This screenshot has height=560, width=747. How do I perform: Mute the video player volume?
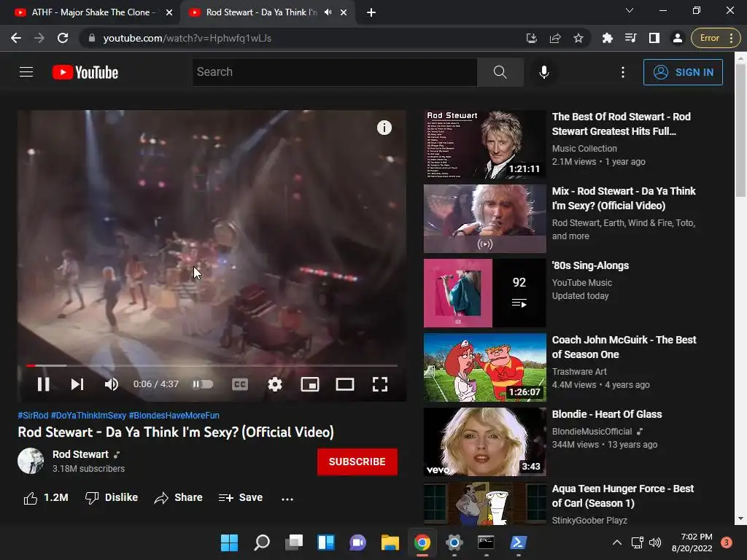point(111,384)
